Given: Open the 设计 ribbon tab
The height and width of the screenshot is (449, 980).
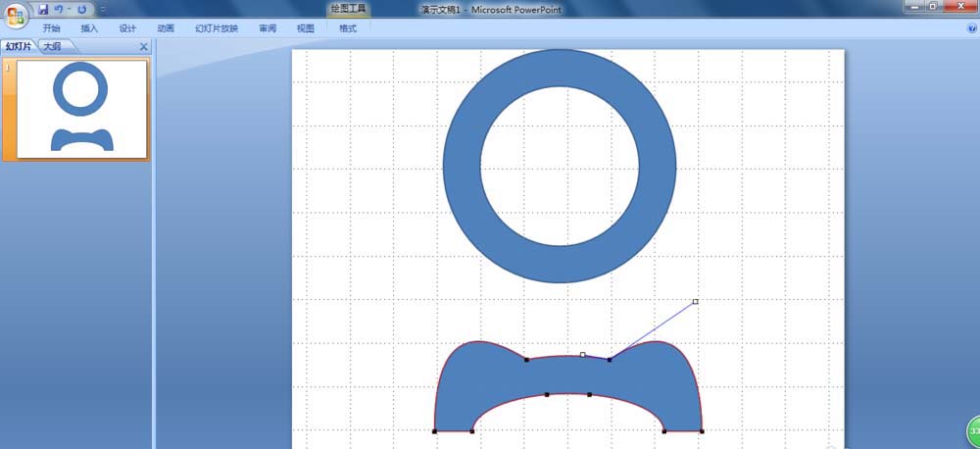Looking at the screenshot, I should pos(127,28).
